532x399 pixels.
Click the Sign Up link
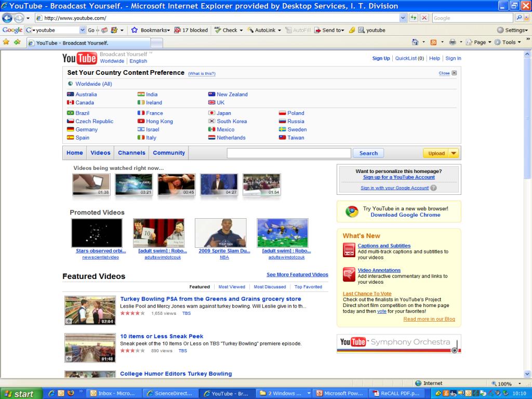pyautogui.click(x=381, y=58)
